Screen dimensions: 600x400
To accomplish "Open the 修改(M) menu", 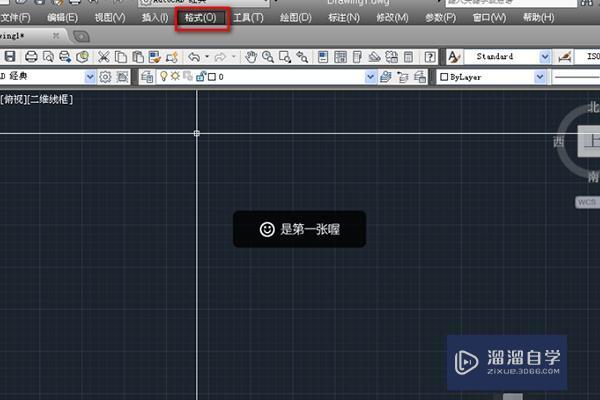I will pyautogui.click(x=393, y=18).
